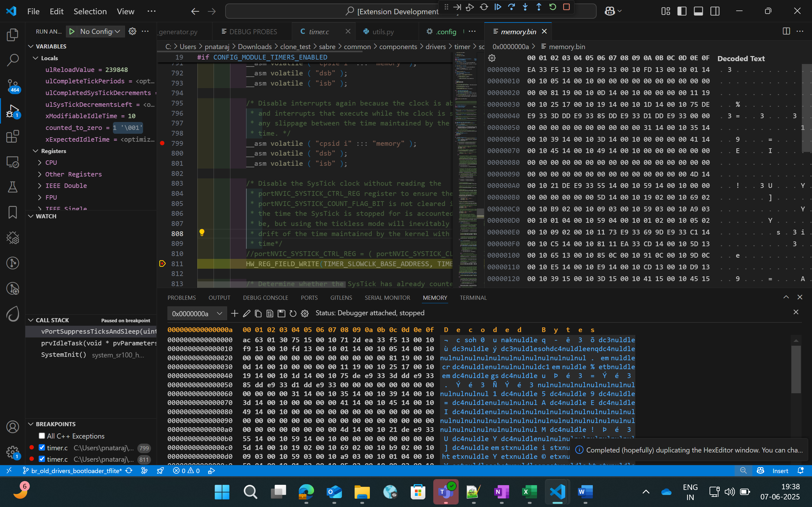This screenshot has width=812, height=507.
Task: Click Continue in debug toolbar
Action: [x=498, y=7]
